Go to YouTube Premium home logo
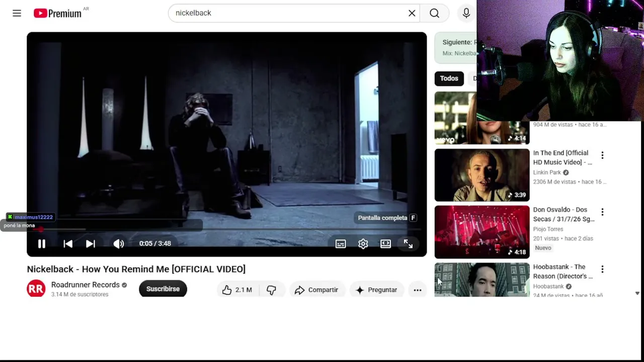The image size is (644, 362). (x=57, y=13)
